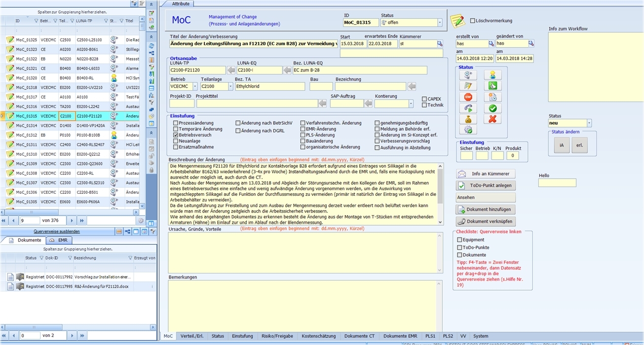The height and width of the screenshot is (345, 644).
Task: Enable the CAPEX checkbox
Action: point(425,99)
